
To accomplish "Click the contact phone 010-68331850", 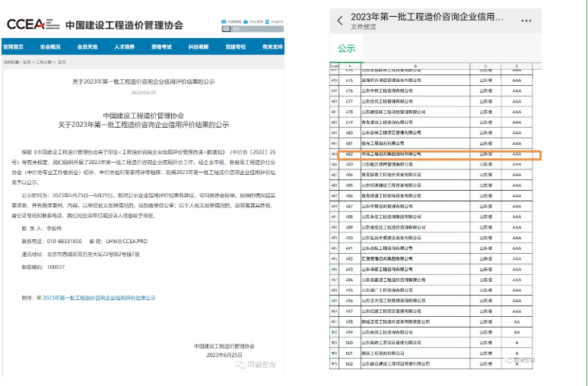I will coord(64,242).
